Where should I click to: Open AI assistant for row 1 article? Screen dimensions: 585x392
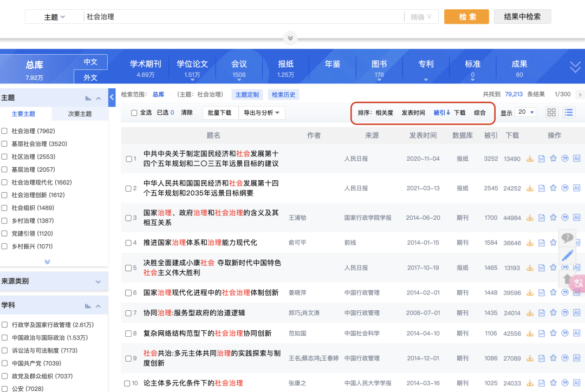coord(576,159)
